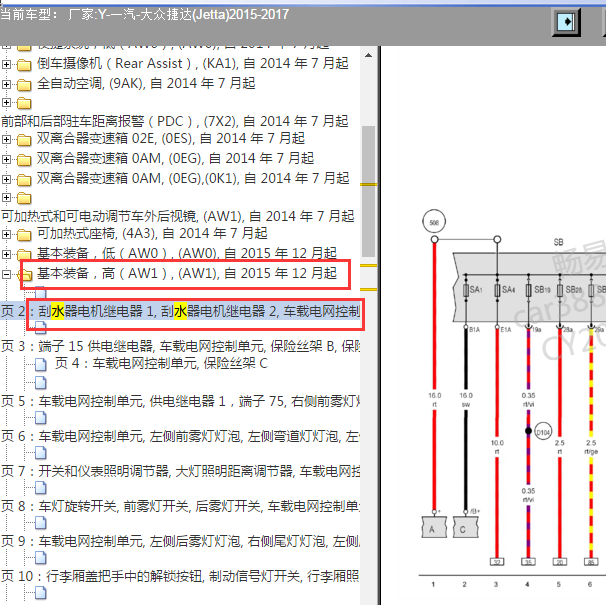Click the 当前车型 Jetta 2015-2017 header text
606x605 pixels.
click(x=145, y=15)
